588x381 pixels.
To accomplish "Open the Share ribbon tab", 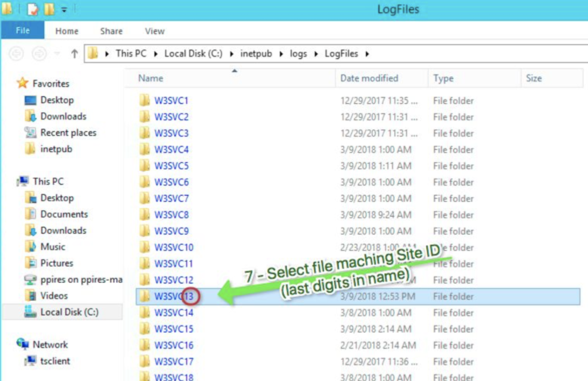I will coord(111,31).
